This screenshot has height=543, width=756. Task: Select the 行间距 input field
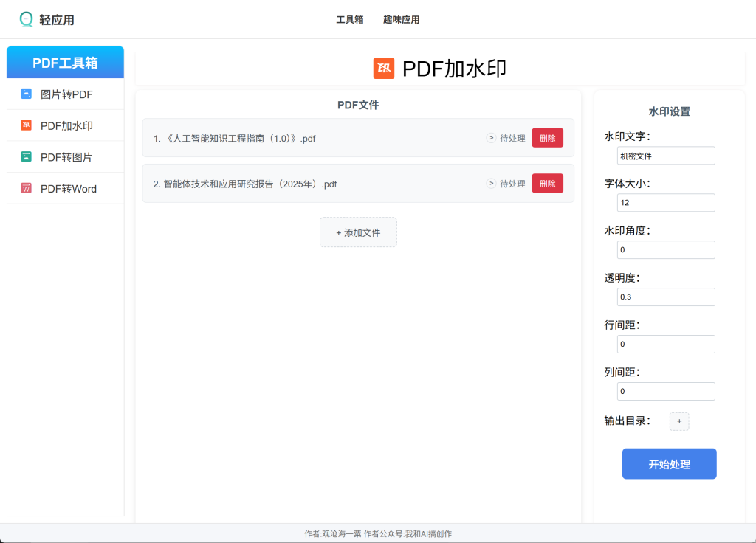click(x=666, y=344)
